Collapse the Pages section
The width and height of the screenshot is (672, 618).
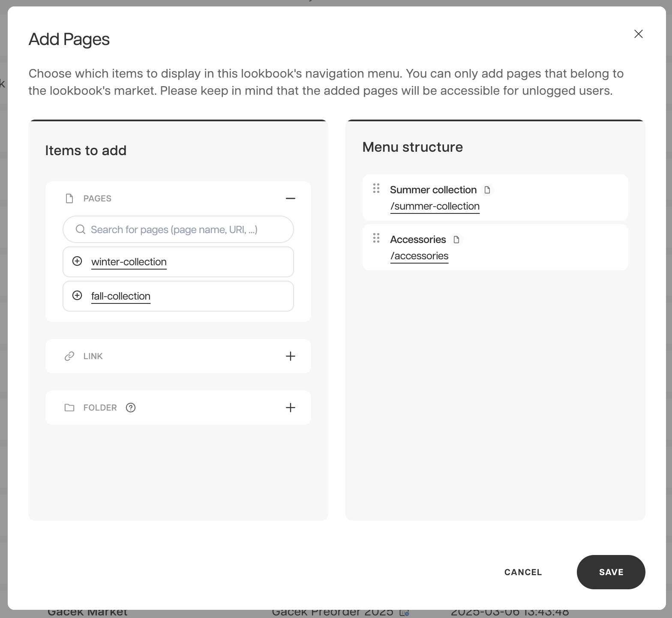[x=290, y=198]
